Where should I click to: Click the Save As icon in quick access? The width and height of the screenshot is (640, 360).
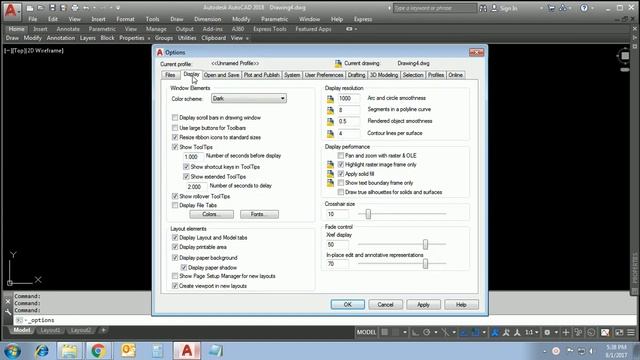click(x=63, y=8)
